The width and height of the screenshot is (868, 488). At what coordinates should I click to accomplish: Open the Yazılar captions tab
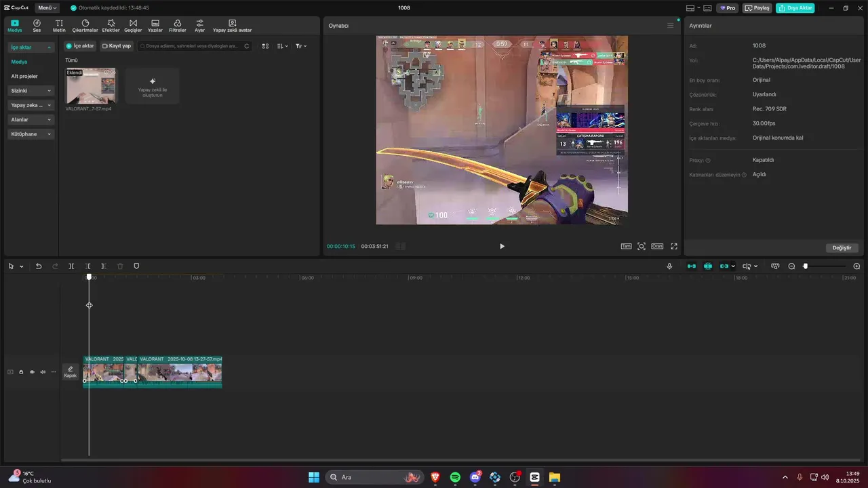pos(155,26)
